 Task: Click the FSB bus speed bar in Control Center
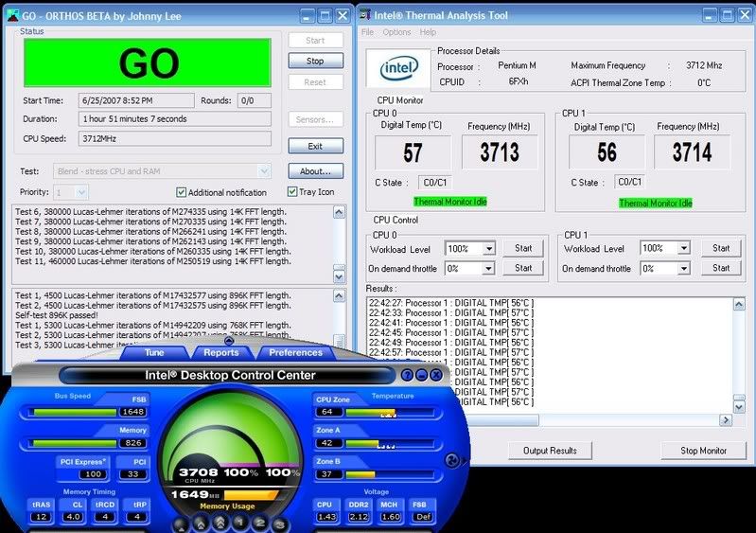pos(73,413)
